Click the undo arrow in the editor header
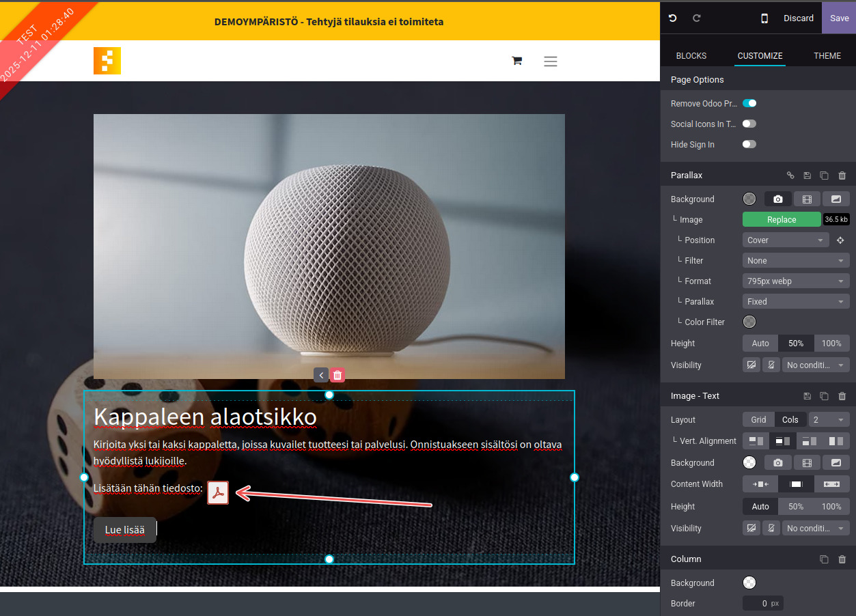The height and width of the screenshot is (616, 856). click(x=673, y=18)
